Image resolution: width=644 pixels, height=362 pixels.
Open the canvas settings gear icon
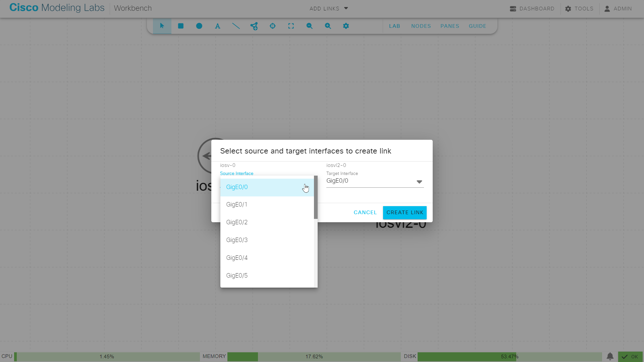pos(346,26)
